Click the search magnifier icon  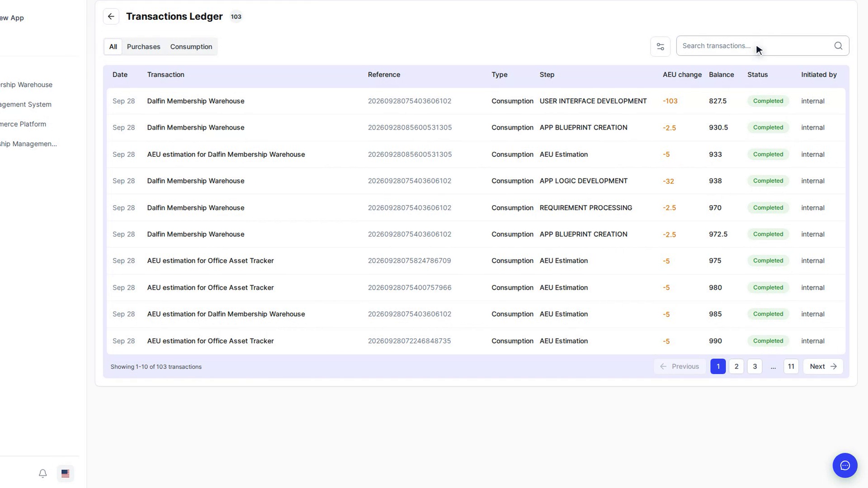click(838, 46)
